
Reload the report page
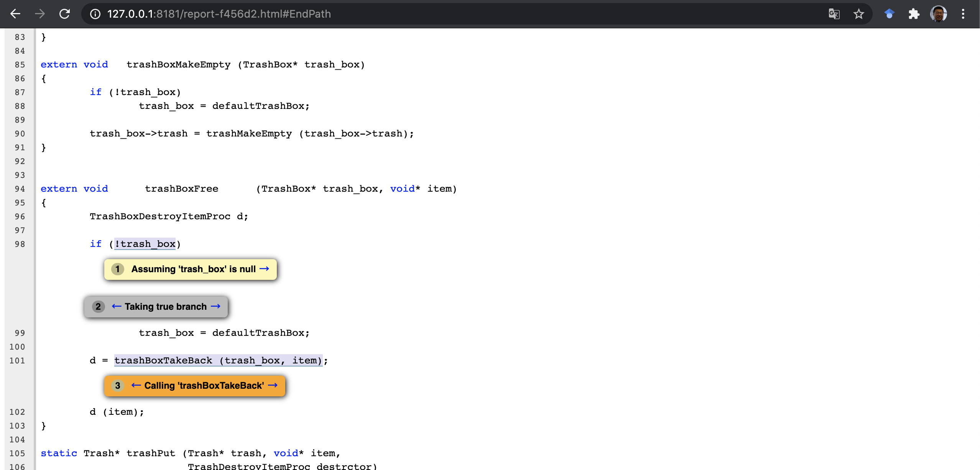[64, 14]
